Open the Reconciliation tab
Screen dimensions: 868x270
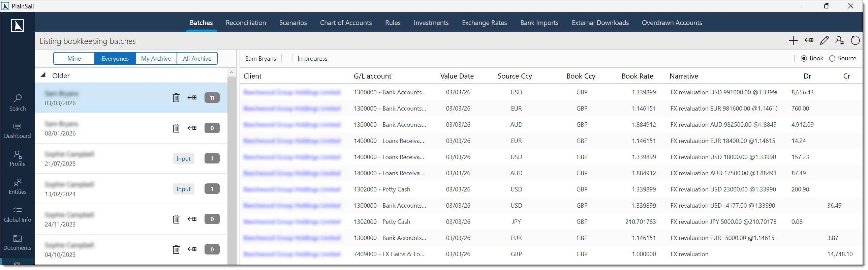pyautogui.click(x=246, y=23)
